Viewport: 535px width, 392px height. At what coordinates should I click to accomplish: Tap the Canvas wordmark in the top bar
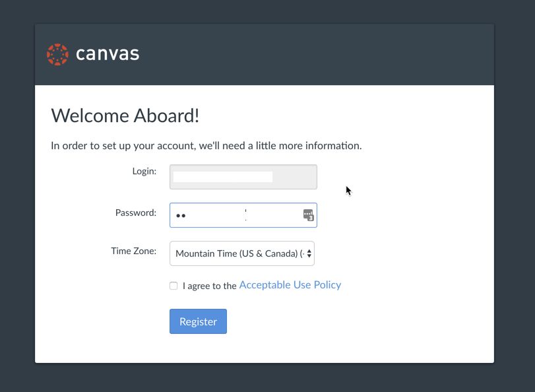(108, 54)
